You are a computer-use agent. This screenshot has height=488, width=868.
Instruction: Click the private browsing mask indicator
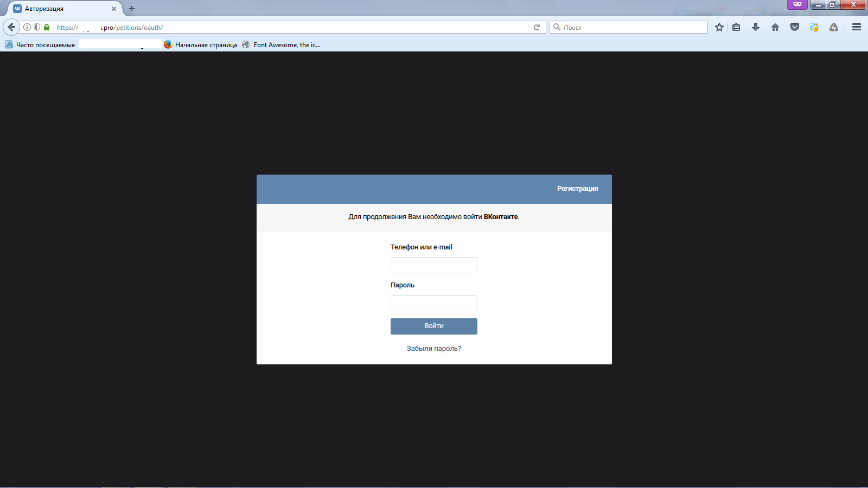(797, 4)
